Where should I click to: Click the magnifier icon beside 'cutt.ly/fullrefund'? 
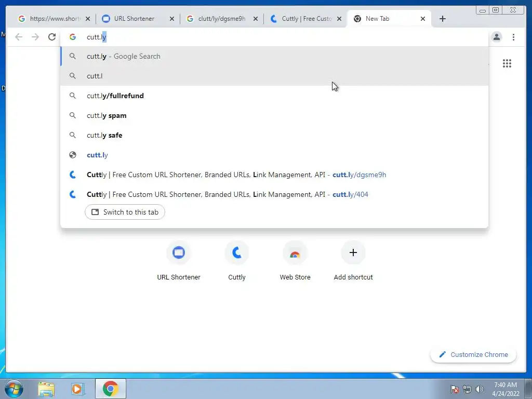(x=73, y=96)
